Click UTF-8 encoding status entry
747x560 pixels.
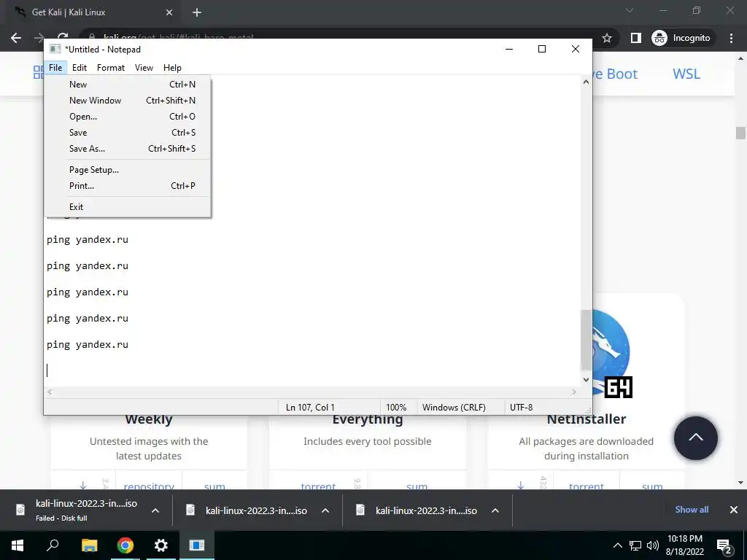[x=521, y=408]
